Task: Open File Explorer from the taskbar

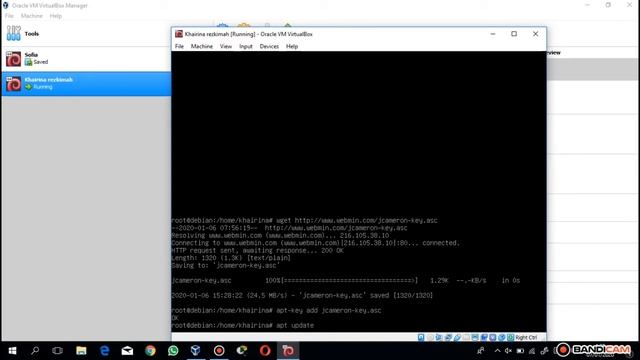Action: tap(81, 351)
